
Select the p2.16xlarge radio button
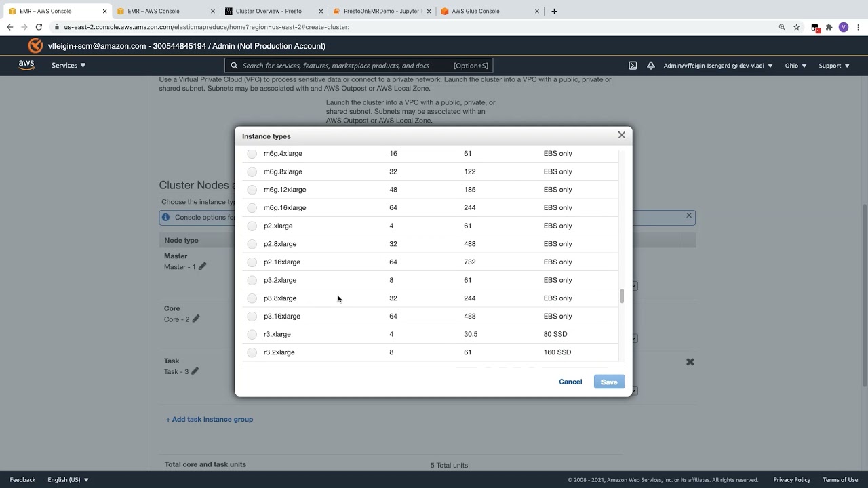(252, 262)
